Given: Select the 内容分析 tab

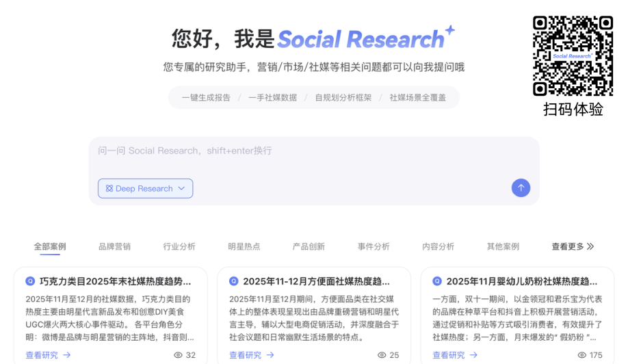Looking at the screenshot, I should pos(439,246).
